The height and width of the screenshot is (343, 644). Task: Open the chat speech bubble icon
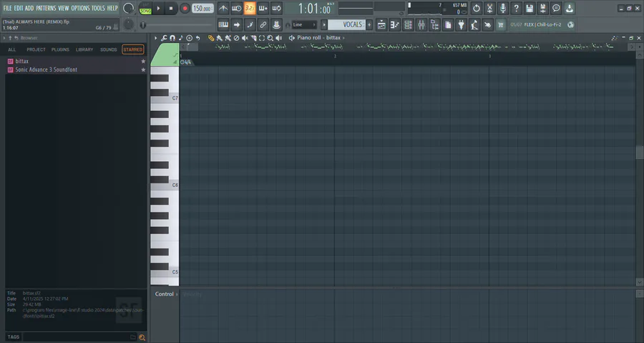[x=556, y=8]
